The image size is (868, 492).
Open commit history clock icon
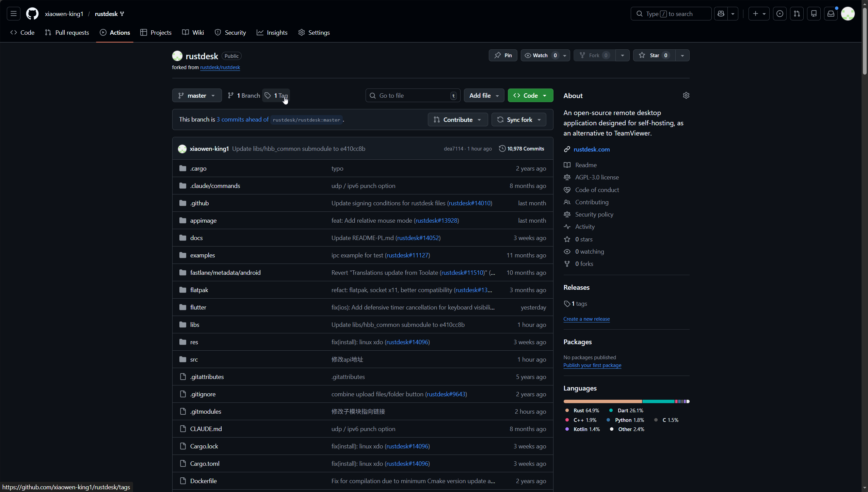tap(502, 148)
